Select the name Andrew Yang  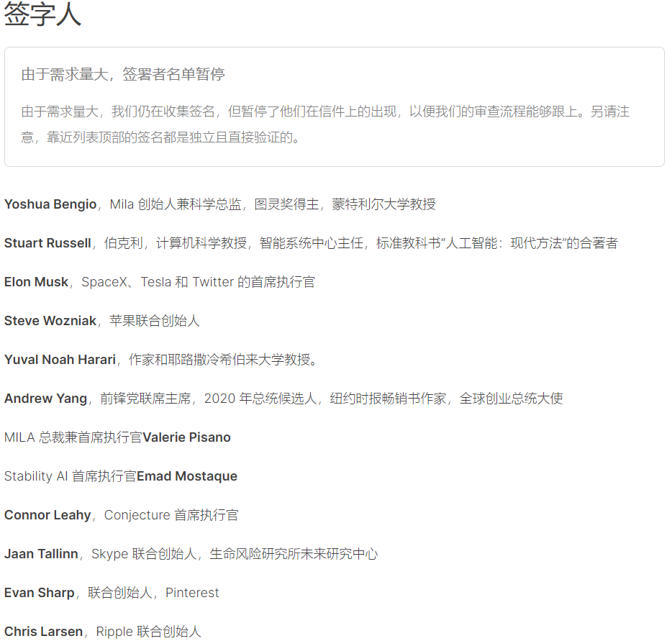(46, 399)
